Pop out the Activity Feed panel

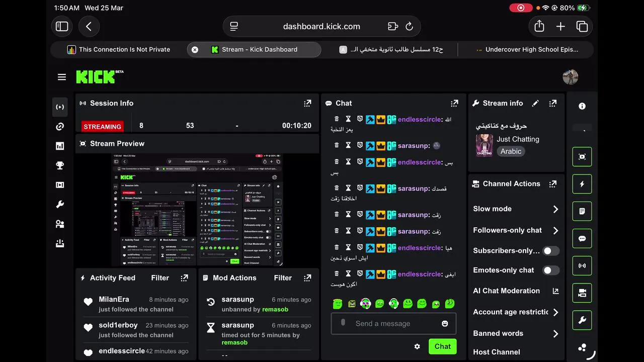coord(185,278)
